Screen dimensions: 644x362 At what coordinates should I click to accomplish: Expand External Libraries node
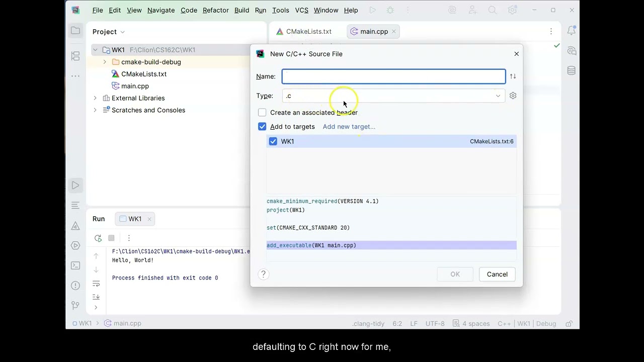tap(95, 98)
